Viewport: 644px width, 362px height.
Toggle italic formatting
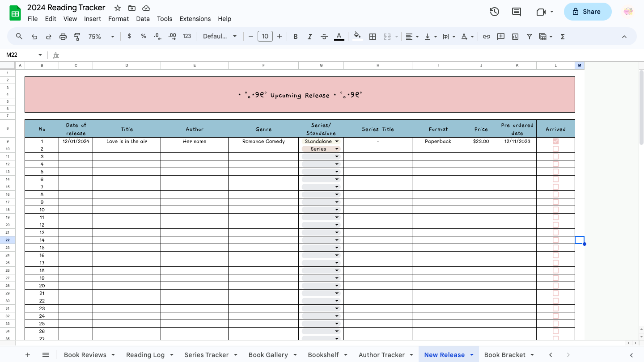(309, 37)
